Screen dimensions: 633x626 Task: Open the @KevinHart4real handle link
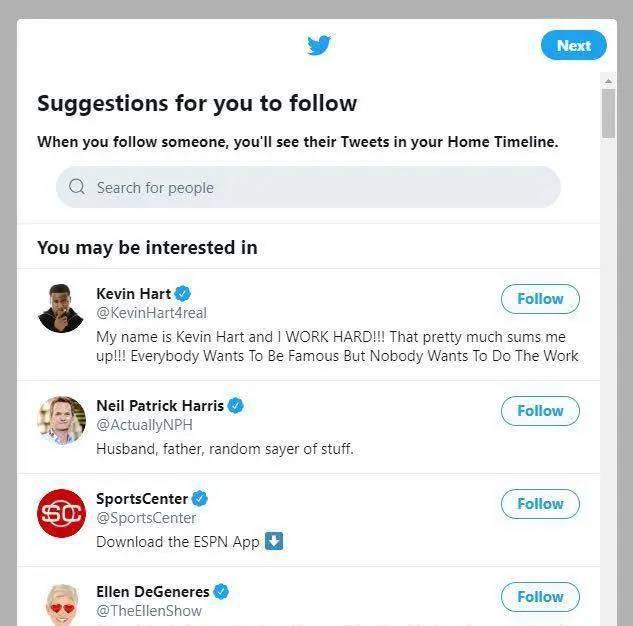click(151, 313)
